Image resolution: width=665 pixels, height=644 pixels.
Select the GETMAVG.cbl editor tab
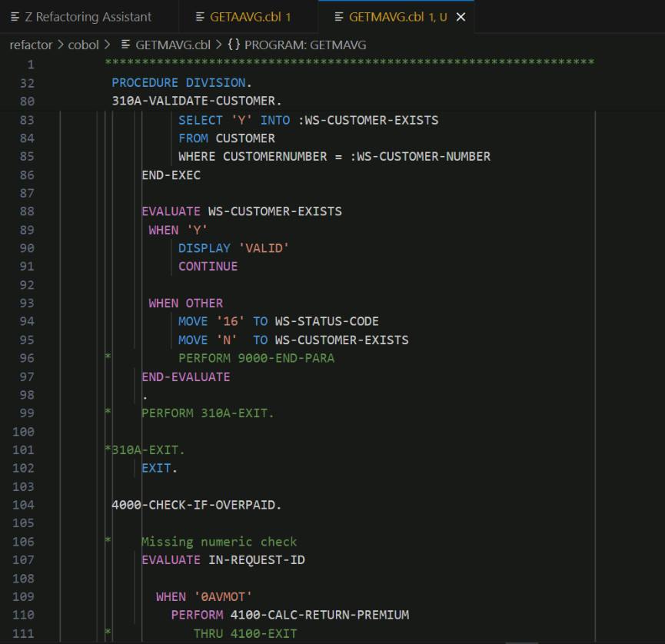[x=397, y=17]
